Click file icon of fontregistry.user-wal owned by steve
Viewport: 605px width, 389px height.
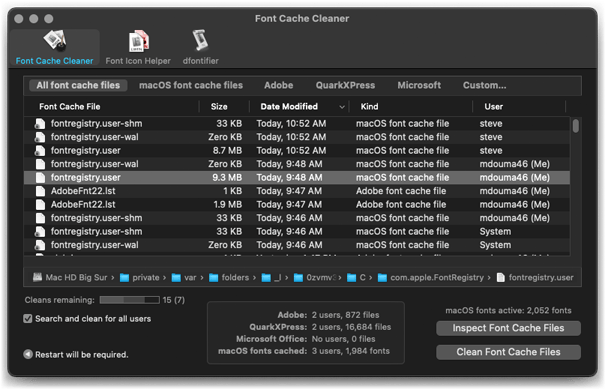[x=39, y=137]
